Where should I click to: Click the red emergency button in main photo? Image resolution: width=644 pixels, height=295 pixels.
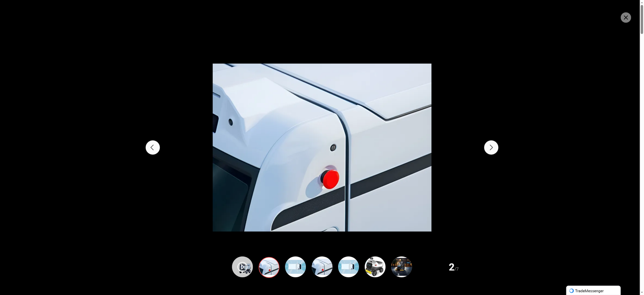pos(330,179)
